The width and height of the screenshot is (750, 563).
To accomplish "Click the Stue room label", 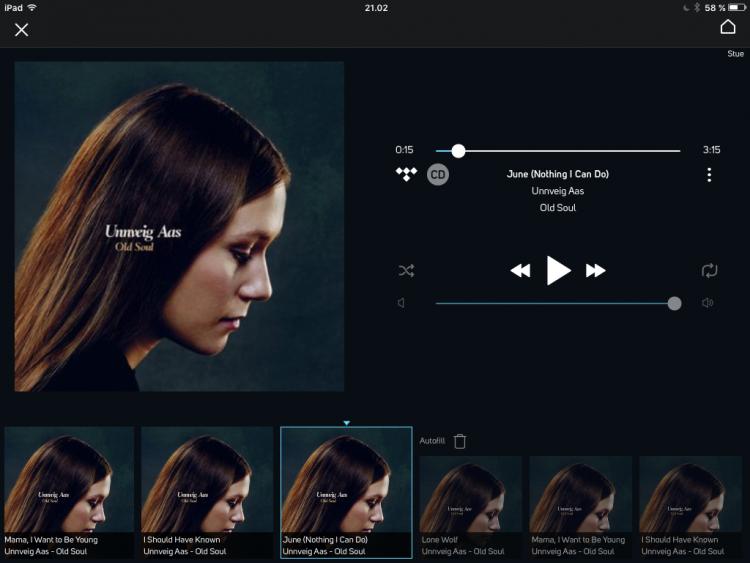I will tap(735, 54).
